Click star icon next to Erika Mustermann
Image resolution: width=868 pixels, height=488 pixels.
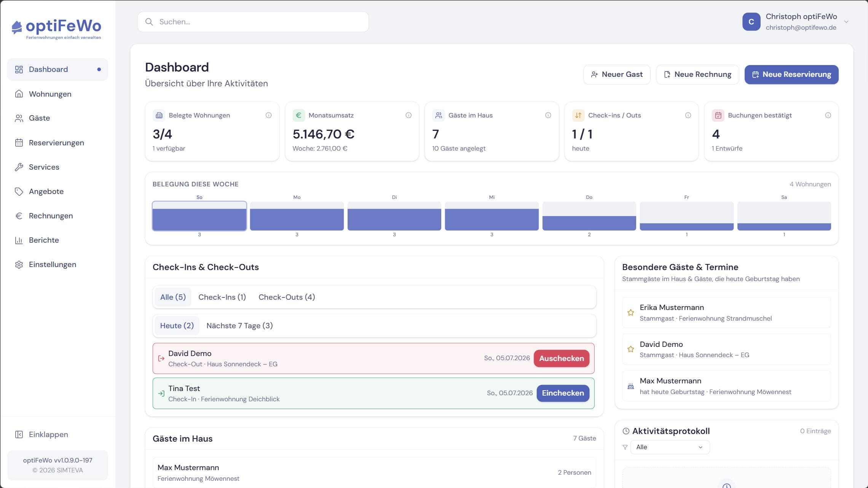coord(631,313)
